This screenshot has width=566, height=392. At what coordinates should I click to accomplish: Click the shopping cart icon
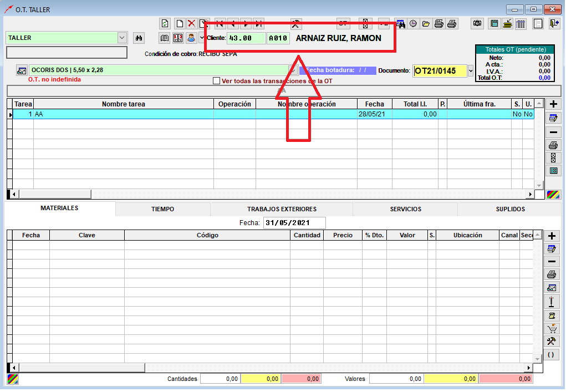552,328
